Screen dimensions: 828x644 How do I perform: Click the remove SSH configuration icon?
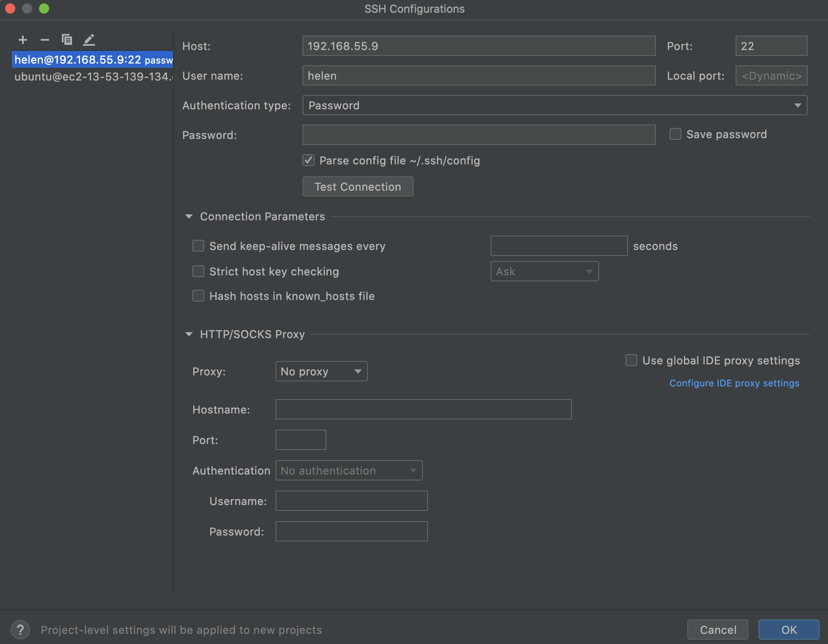[44, 39]
